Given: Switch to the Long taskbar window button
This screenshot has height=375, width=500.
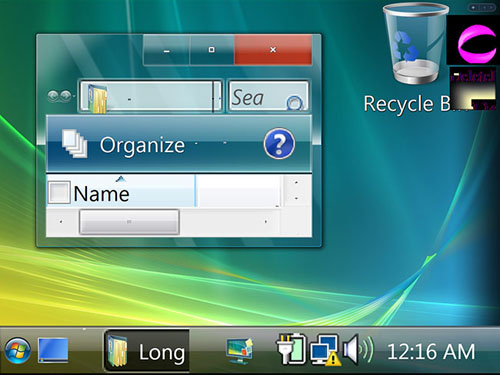Looking at the screenshot, I should (x=147, y=351).
